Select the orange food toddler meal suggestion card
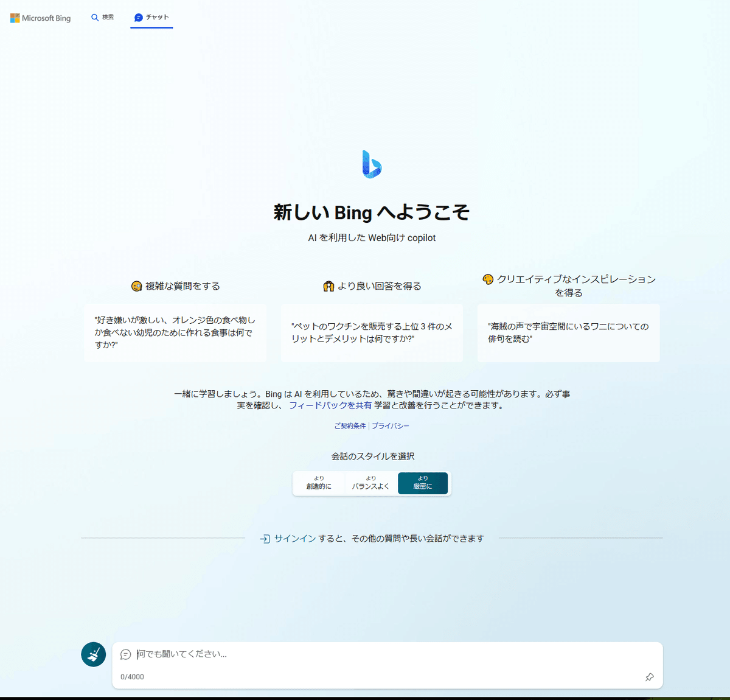730x700 pixels. [x=175, y=333]
